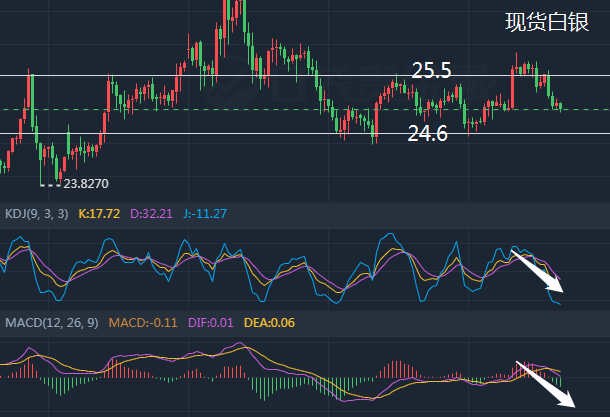Click the DIF:0.01 value label

coord(210,322)
